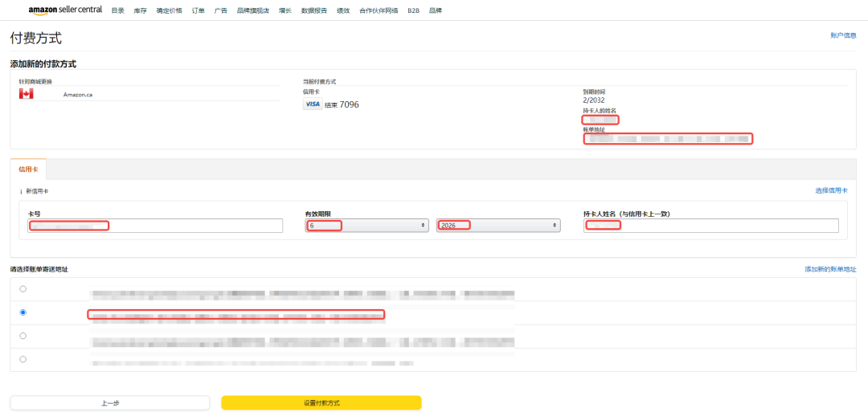Click 添加新的账单地址 link
Viewport: 868px width, 420px height.
[830, 269]
